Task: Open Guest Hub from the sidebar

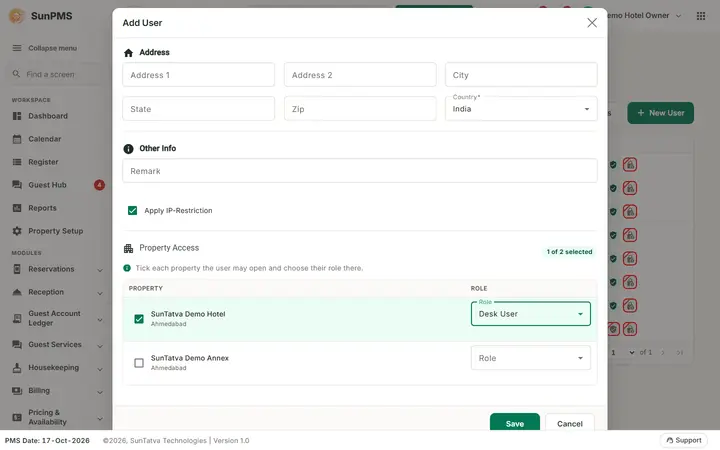Action: pos(47,185)
